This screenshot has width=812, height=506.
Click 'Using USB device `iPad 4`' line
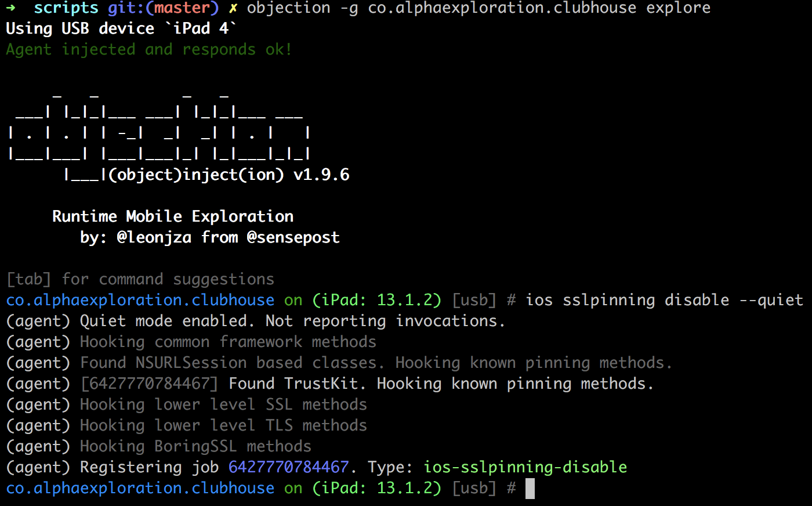coord(122,28)
